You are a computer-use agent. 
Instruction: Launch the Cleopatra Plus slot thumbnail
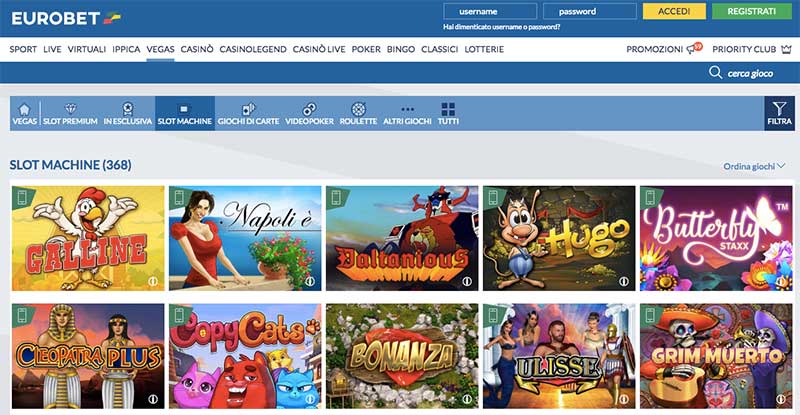[88, 356]
